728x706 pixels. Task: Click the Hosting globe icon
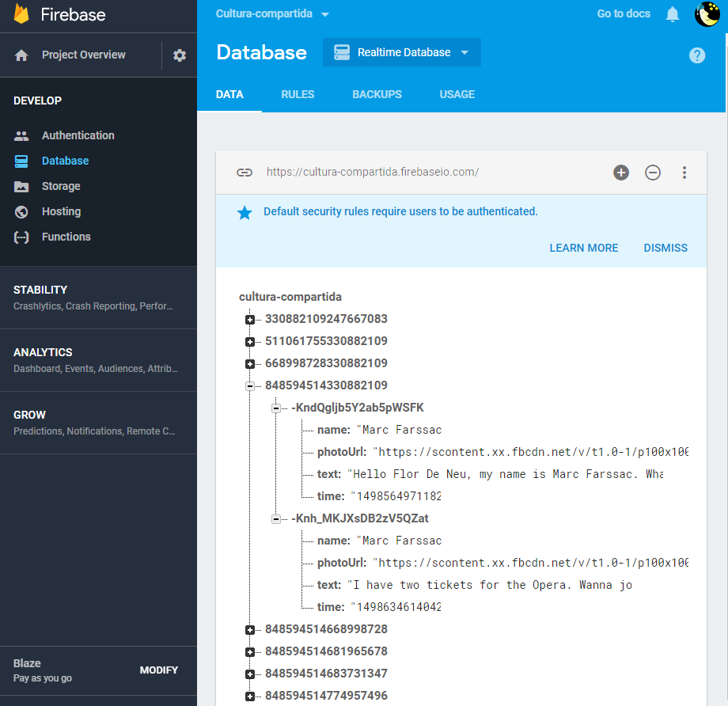tap(21, 212)
